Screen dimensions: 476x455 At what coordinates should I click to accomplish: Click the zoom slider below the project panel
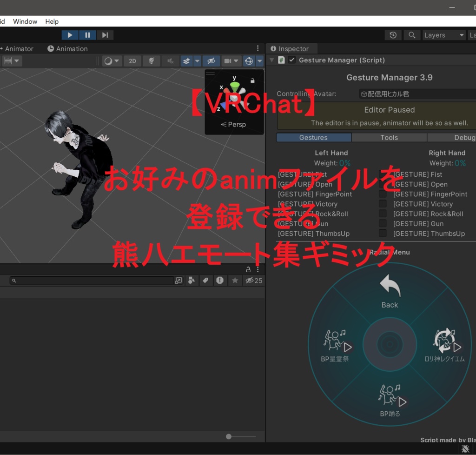click(x=228, y=436)
